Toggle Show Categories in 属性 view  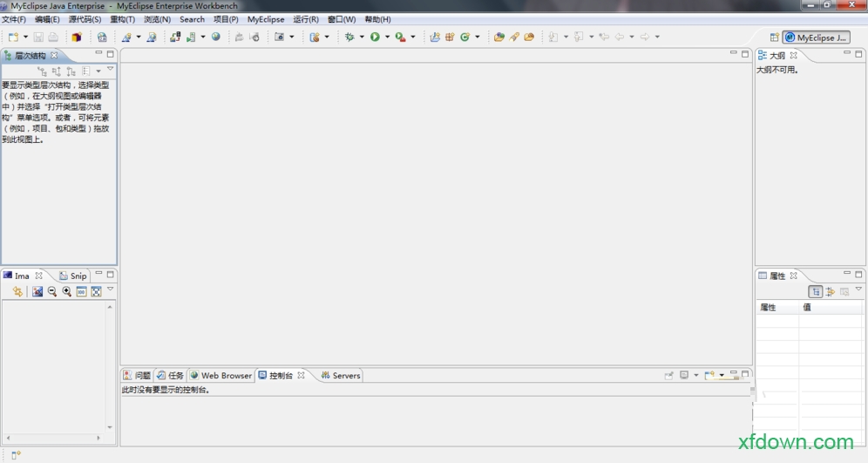point(816,292)
